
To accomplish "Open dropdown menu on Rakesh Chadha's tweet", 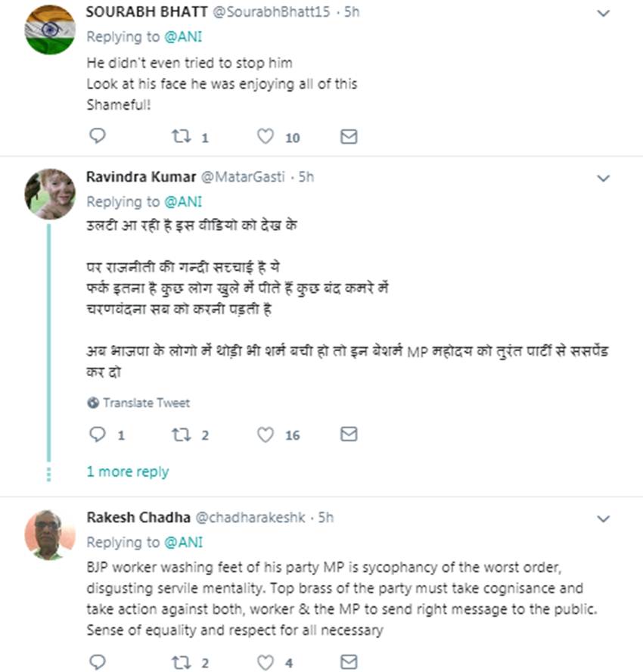I will pyautogui.click(x=604, y=519).
